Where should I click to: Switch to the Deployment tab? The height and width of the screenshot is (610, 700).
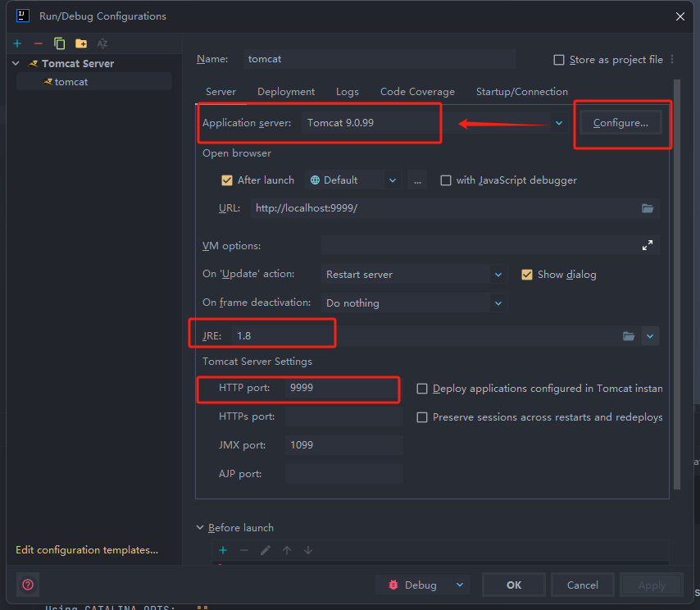tap(286, 92)
